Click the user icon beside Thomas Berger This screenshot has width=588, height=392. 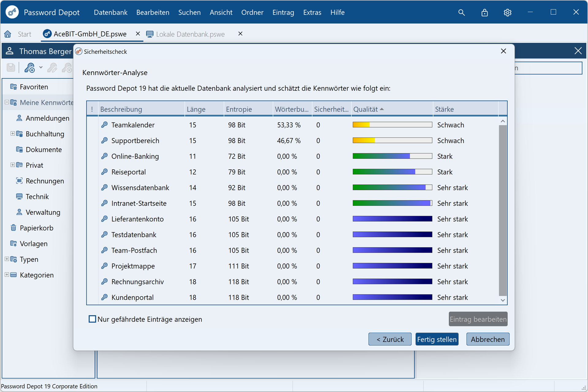pos(9,51)
